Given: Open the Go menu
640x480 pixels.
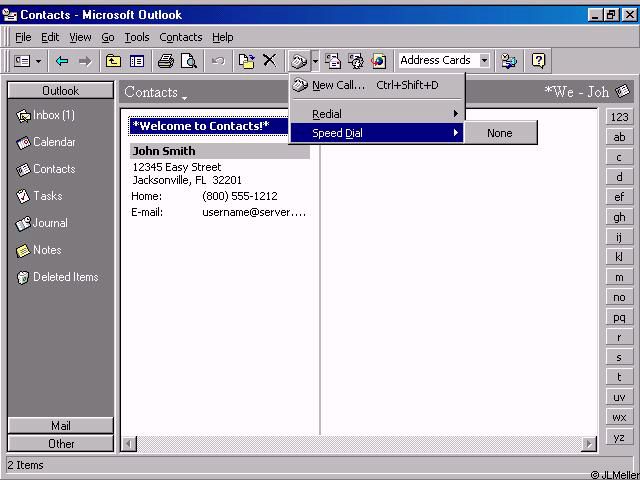Looking at the screenshot, I should [108, 37].
